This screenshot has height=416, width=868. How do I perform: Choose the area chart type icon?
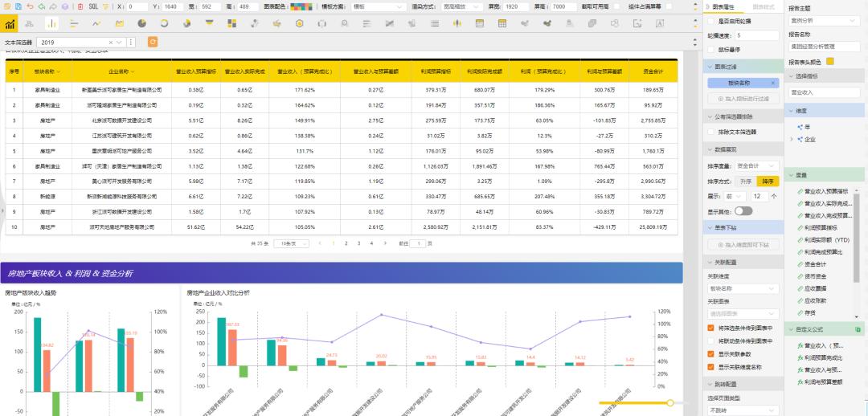pyautogui.click(x=120, y=24)
